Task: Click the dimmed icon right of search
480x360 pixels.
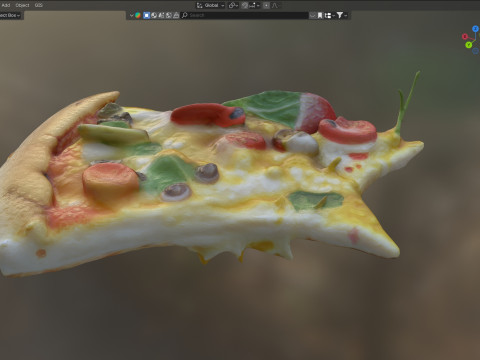Action: click(313, 15)
